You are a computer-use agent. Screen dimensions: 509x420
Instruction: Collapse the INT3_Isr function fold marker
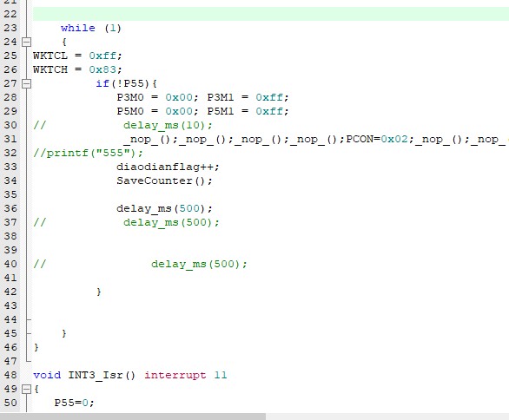[26, 389]
